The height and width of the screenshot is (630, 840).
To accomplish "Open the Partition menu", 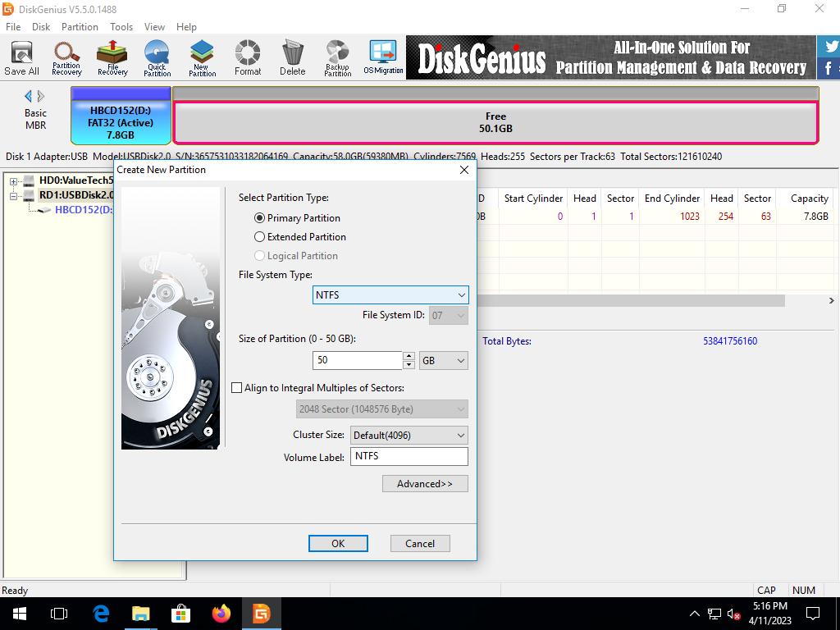I will [80, 26].
